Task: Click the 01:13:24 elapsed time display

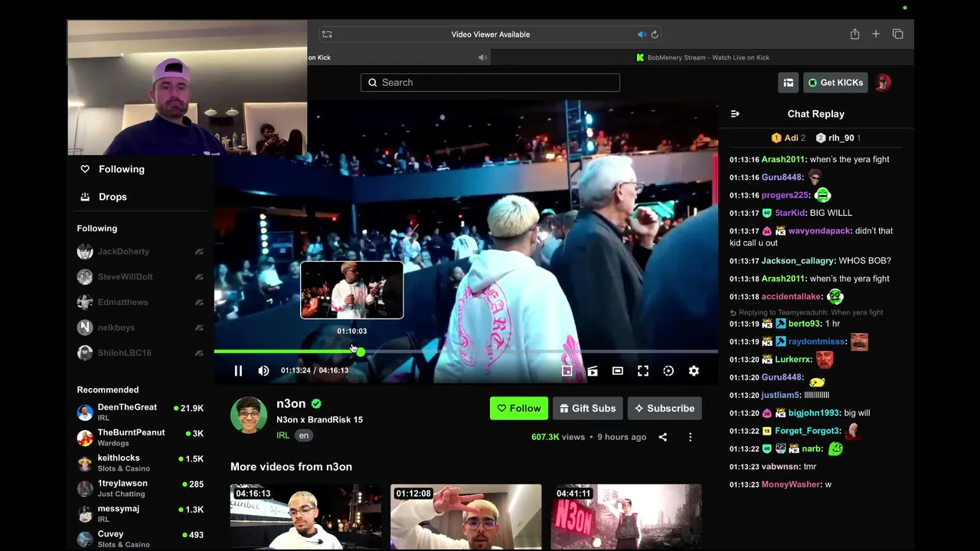Action: (296, 370)
